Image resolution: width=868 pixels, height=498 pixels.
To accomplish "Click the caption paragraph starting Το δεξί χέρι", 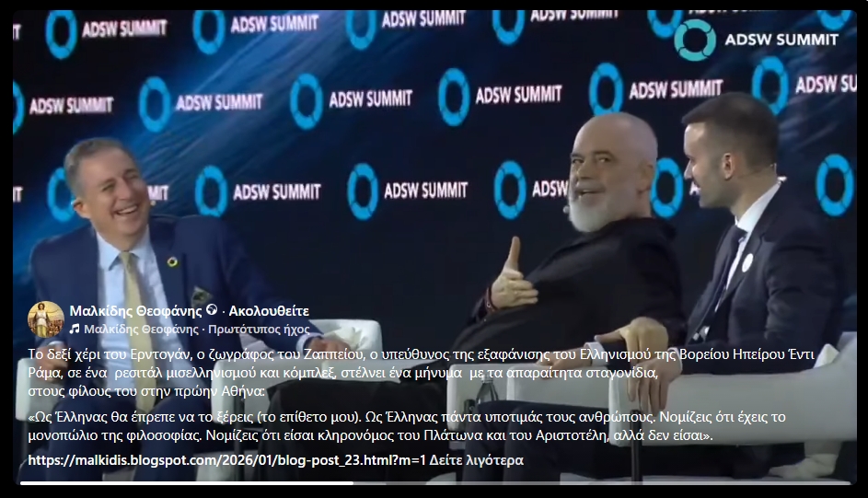I will click(421, 373).
